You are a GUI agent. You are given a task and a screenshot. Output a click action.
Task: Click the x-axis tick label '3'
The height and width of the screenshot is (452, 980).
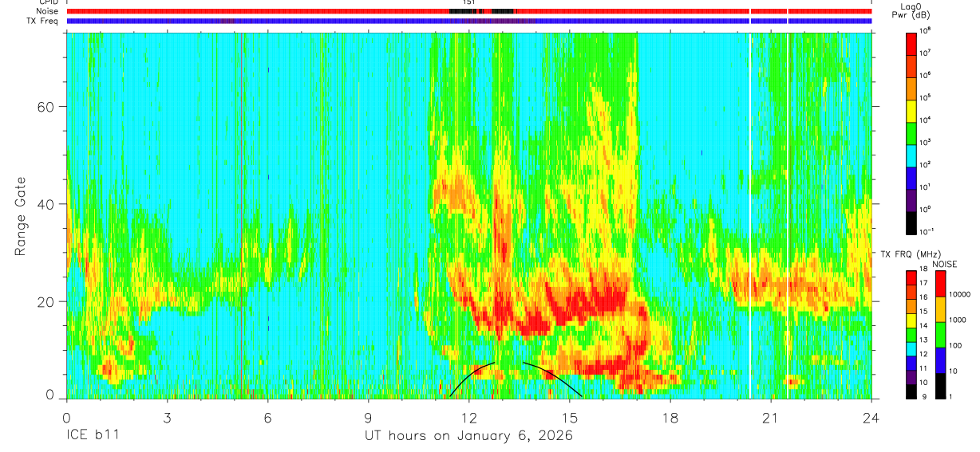[167, 417]
